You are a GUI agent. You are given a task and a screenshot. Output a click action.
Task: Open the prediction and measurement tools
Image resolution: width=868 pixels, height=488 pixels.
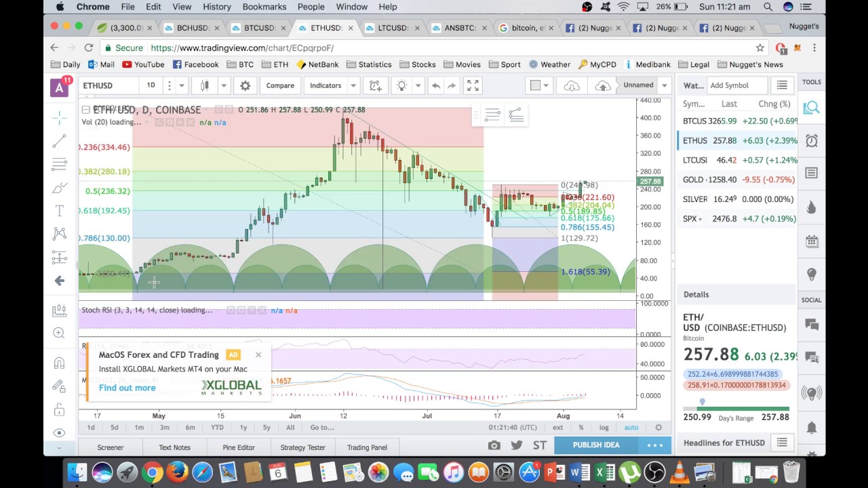60,257
